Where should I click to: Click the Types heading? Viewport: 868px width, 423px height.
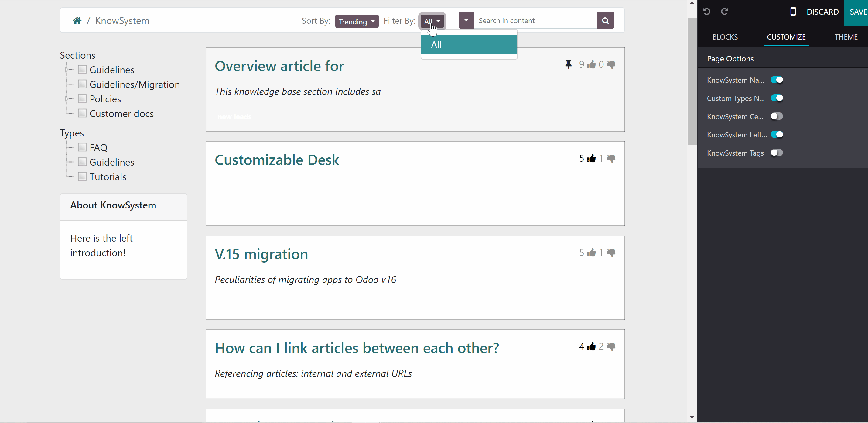coord(72,133)
